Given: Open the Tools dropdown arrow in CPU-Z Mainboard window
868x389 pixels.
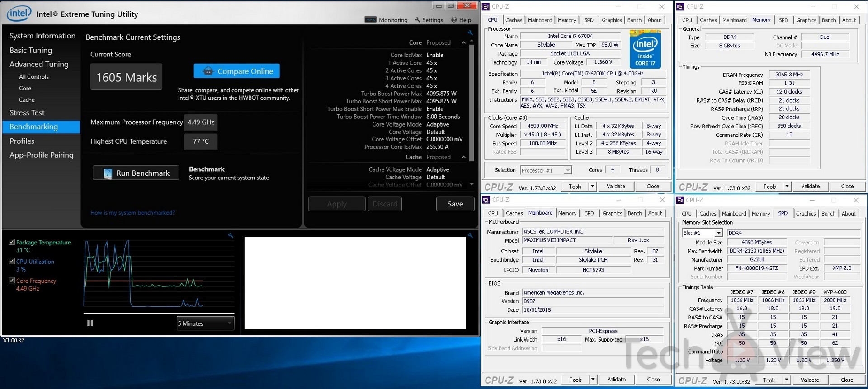Looking at the screenshot, I should click(593, 380).
